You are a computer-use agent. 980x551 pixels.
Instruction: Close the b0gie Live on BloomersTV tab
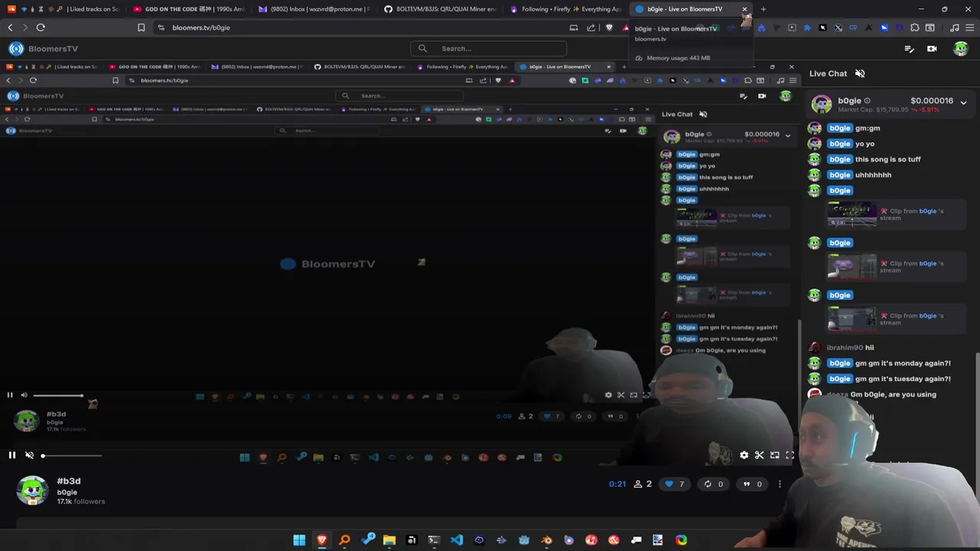[x=744, y=9]
